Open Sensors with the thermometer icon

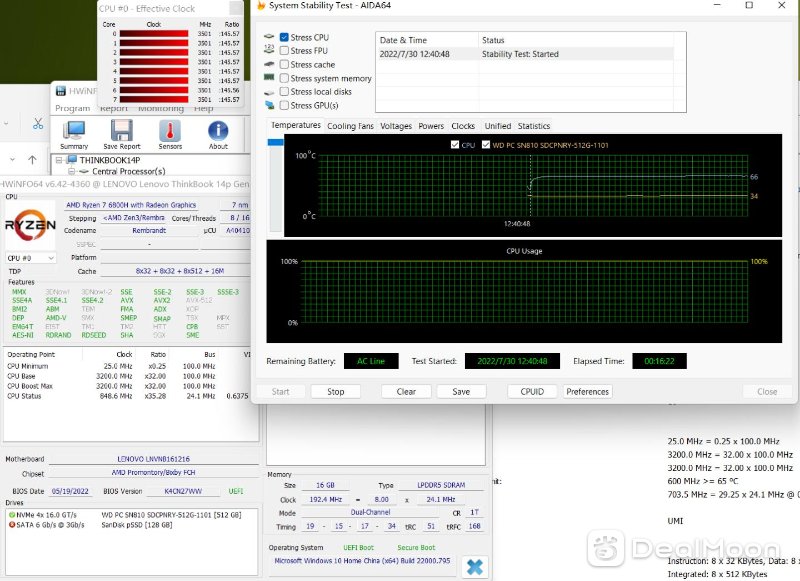coord(170,131)
